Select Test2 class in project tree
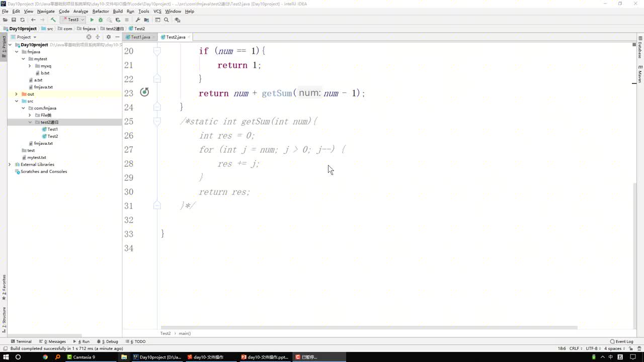Image resolution: width=644 pixels, height=362 pixels. click(50, 136)
